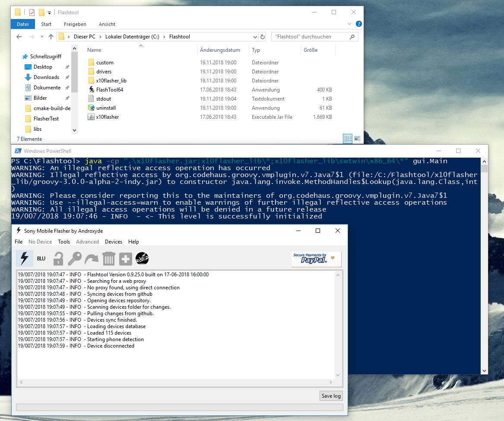This screenshot has width=504, height=421.
Task: Switch to the Start ribbon tab in Explorer
Action: point(46,24)
